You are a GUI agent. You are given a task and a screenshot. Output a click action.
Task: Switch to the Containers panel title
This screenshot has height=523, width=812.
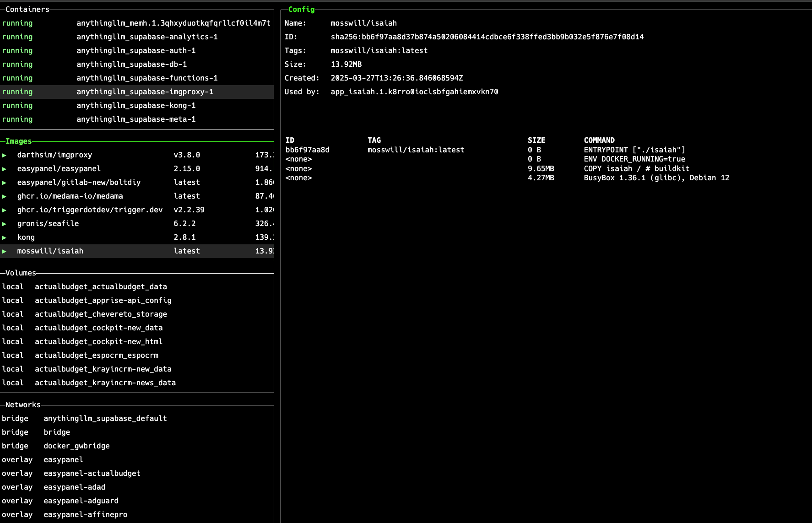pos(27,9)
